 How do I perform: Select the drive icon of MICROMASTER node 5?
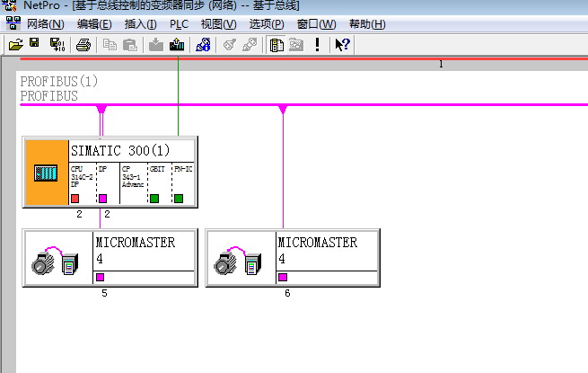pos(46,262)
